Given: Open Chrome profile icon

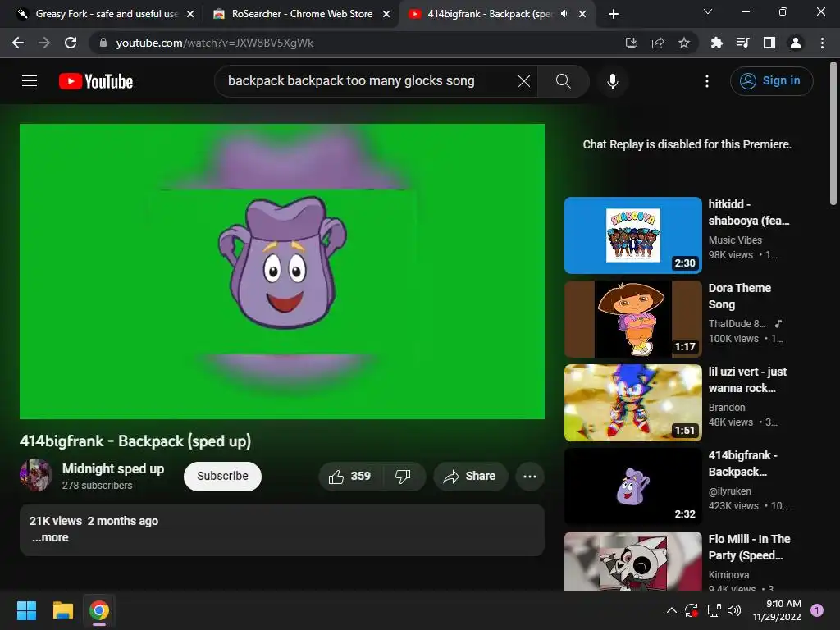Looking at the screenshot, I should tap(796, 43).
